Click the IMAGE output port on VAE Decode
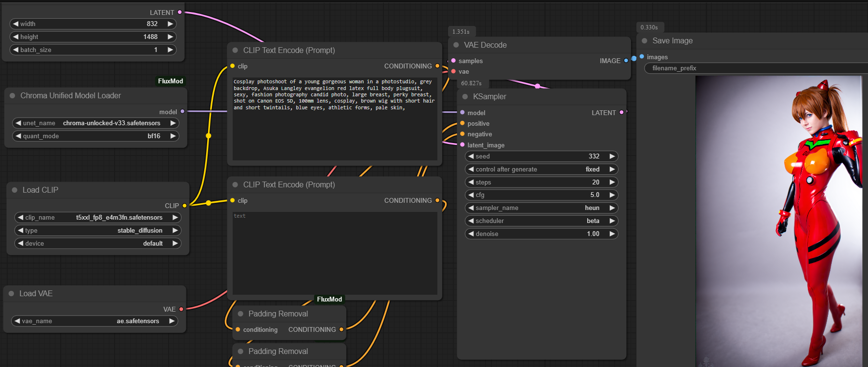Screen dimensions: 868x367 click(x=626, y=61)
